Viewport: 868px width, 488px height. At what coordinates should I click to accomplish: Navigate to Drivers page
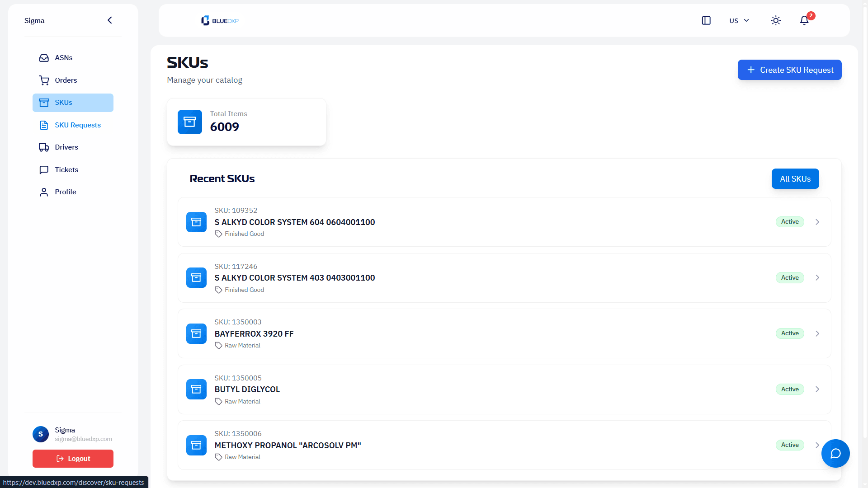(73, 147)
